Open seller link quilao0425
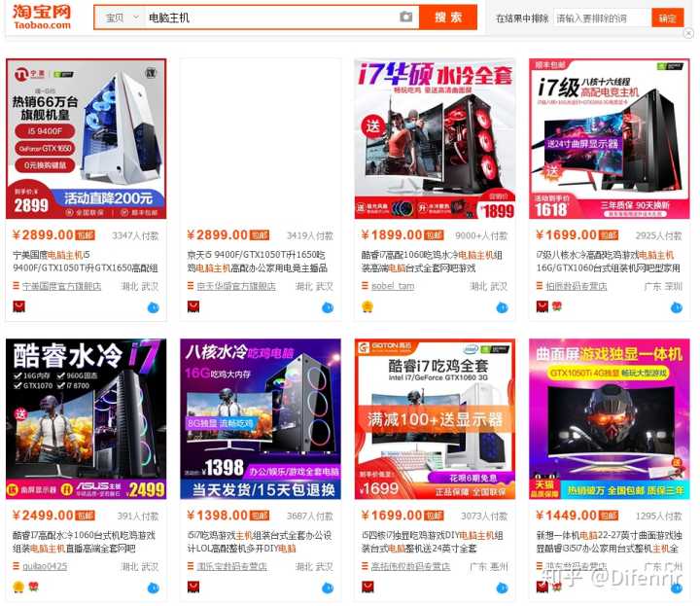 [45, 567]
